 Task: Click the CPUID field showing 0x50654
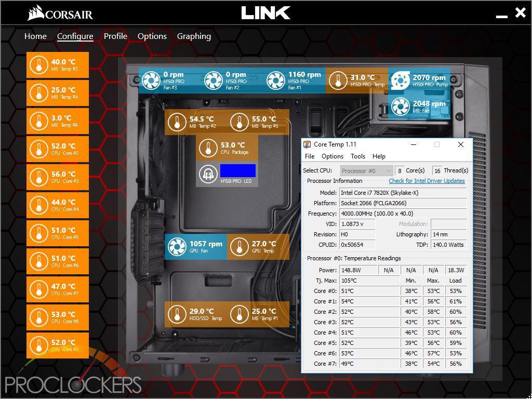357,245
